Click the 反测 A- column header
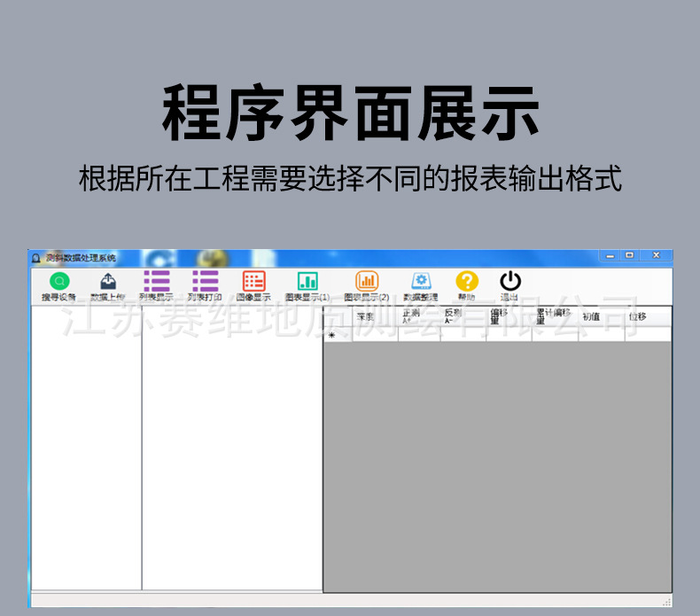700x616 pixels. click(x=463, y=316)
